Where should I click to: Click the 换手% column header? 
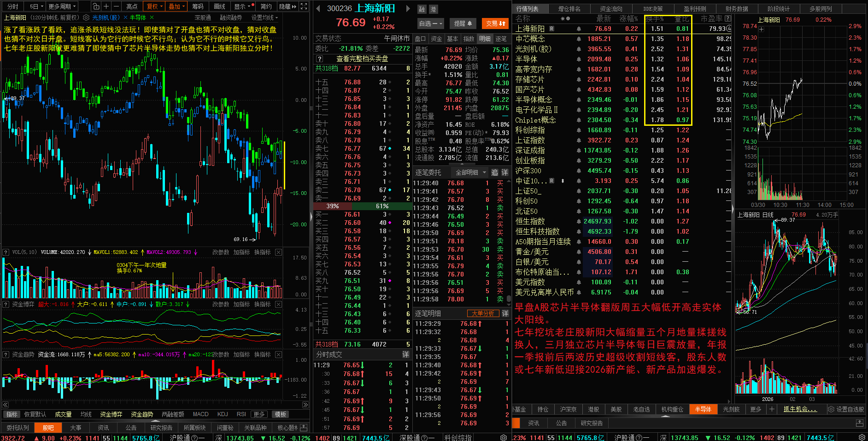coord(654,18)
